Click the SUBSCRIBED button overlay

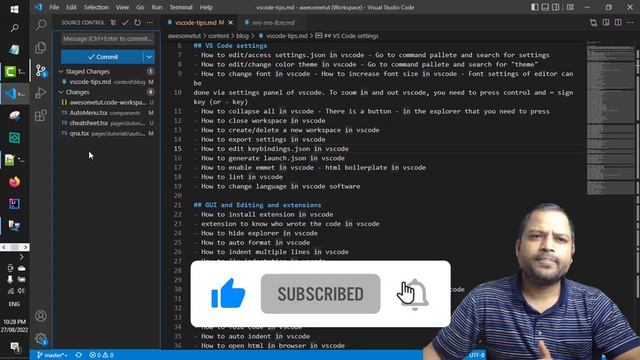pos(320,294)
